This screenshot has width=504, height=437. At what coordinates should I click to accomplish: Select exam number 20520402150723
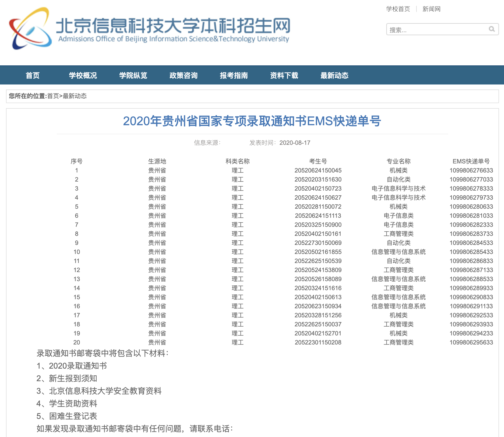(318, 188)
